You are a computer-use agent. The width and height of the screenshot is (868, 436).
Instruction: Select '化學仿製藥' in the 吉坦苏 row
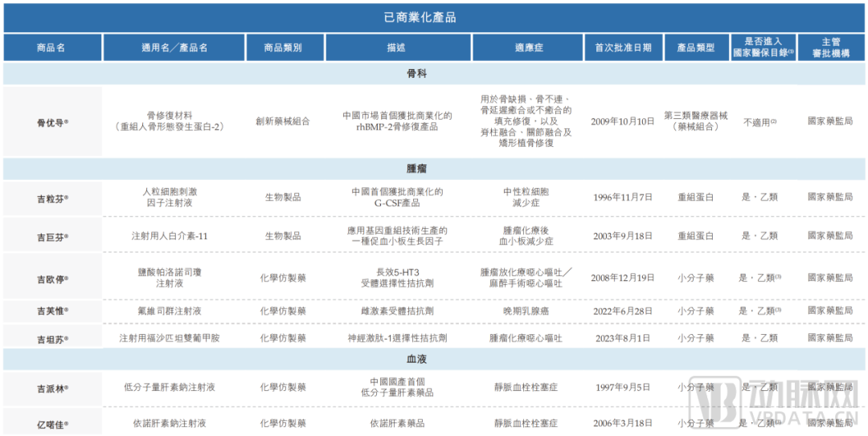[x=283, y=338]
